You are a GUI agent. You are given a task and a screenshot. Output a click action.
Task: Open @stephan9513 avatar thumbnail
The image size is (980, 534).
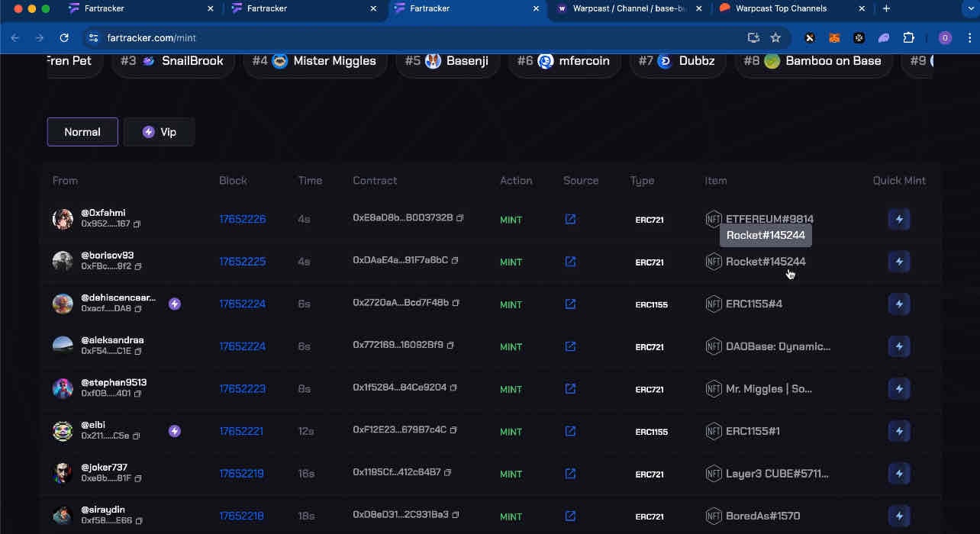(63, 388)
